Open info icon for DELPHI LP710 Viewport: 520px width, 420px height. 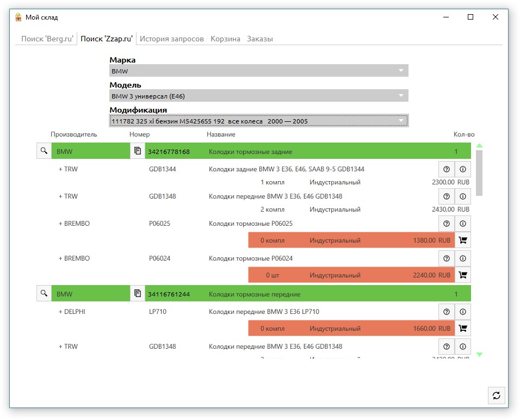tap(463, 312)
